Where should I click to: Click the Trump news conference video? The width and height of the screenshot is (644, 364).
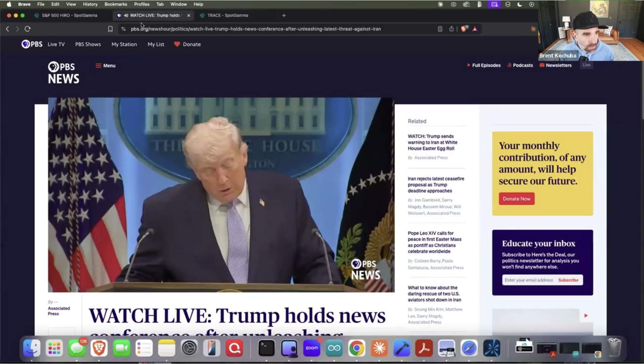click(x=221, y=195)
